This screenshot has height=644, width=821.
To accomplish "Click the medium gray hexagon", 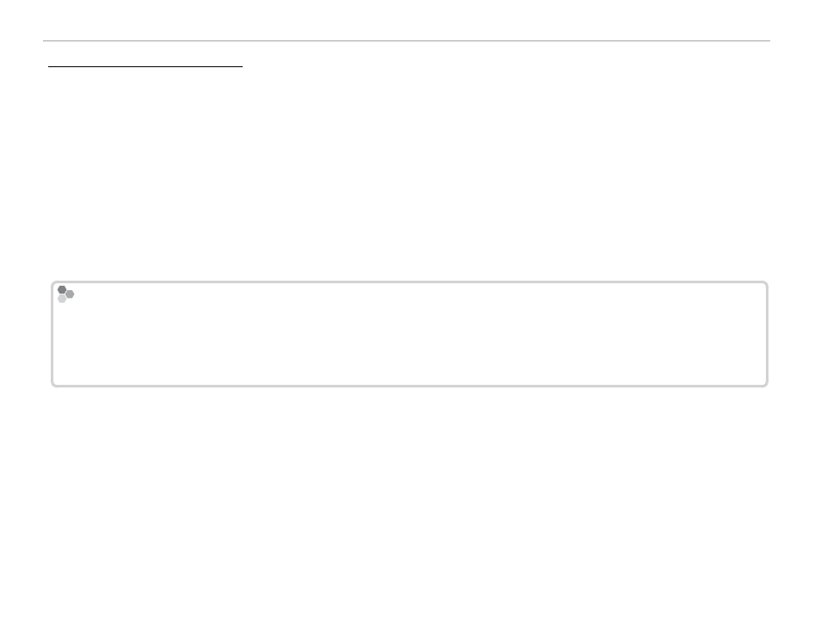I will (71, 294).
